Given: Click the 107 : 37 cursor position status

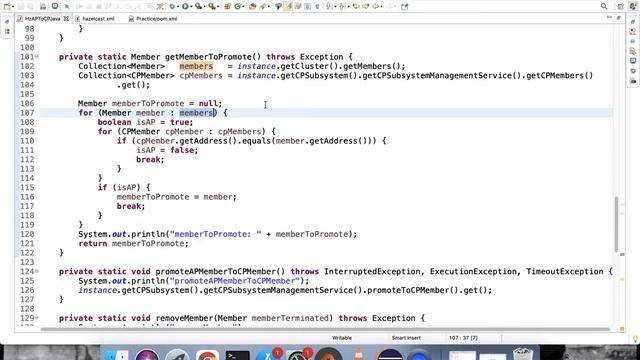Looking at the screenshot, I should (463, 338).
